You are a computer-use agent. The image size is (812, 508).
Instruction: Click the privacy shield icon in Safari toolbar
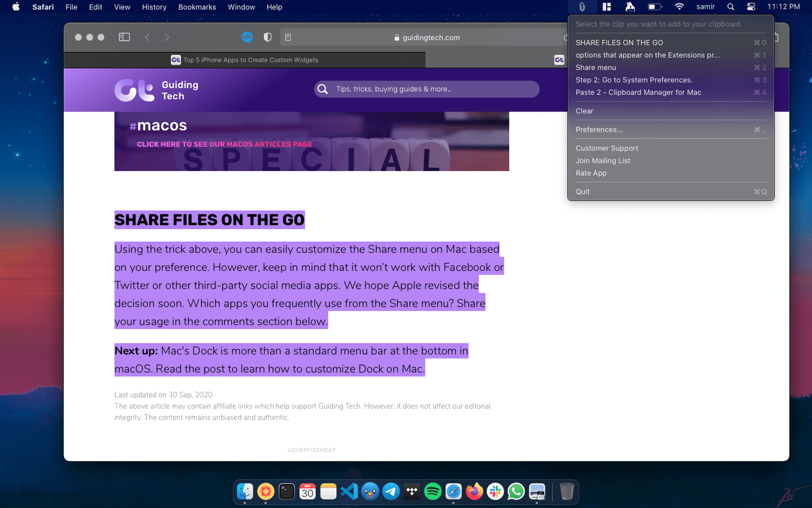[267, 37]
